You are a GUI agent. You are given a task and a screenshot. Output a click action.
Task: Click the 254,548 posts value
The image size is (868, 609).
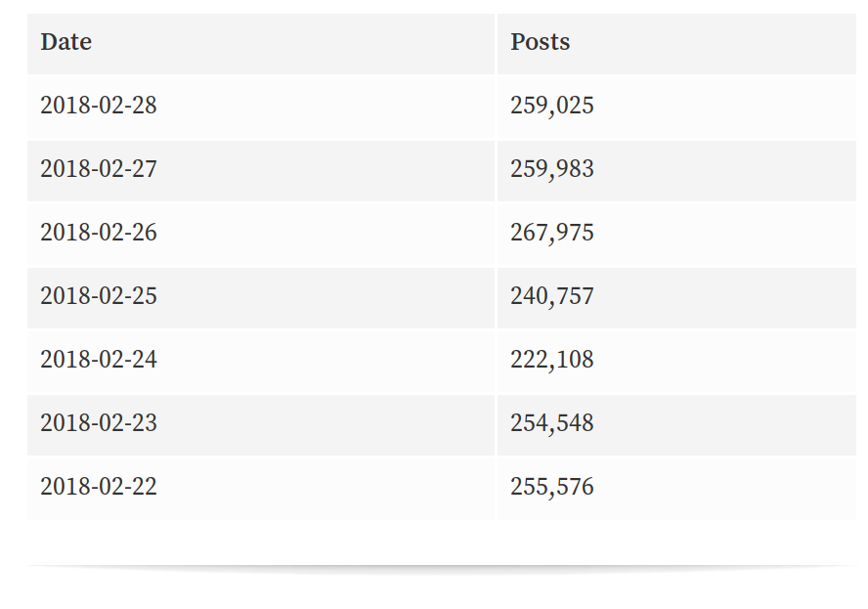coord(552,423)
